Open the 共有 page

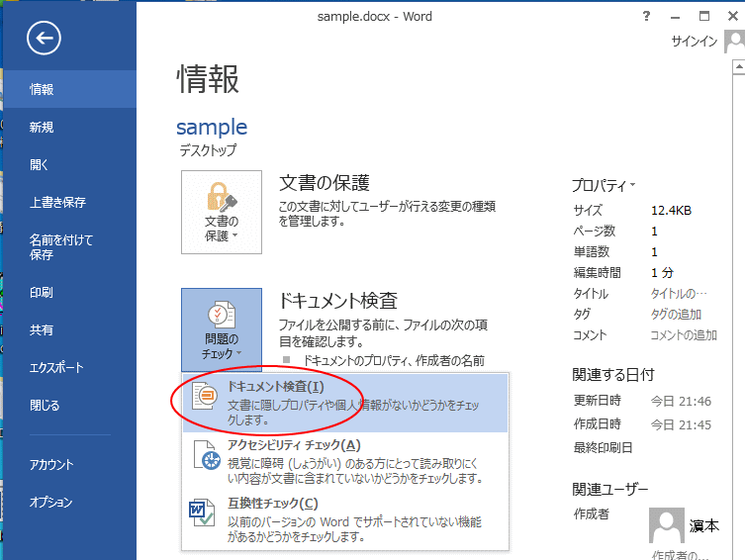pyautogui.click(x=70, y=329)
